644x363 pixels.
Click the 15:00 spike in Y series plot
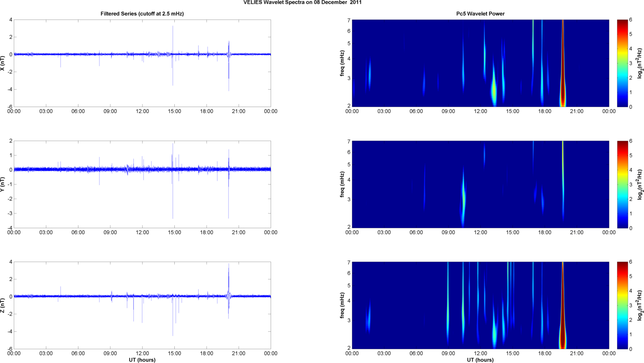(173, 181)
